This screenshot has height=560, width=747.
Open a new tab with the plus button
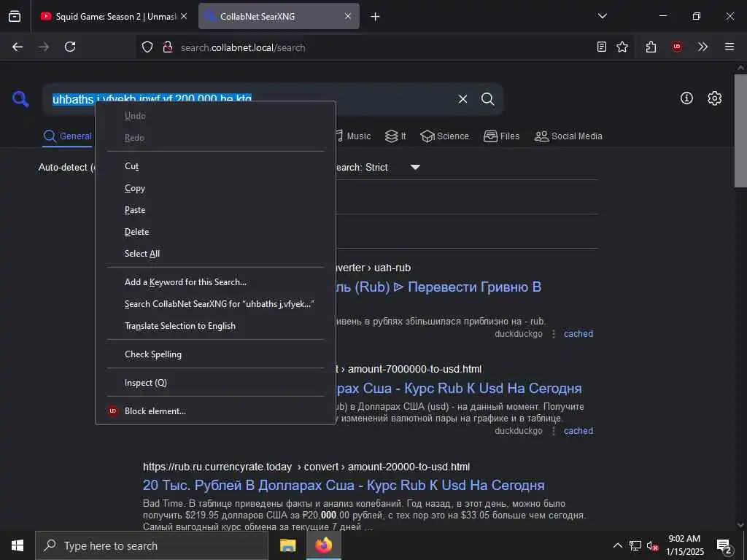tap(376, 17)
